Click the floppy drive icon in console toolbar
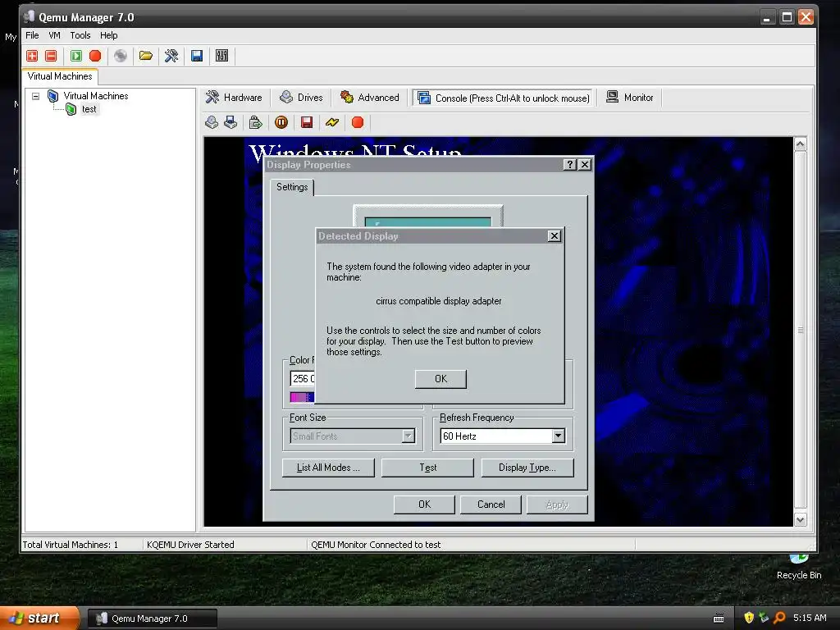 pos(231,123)
